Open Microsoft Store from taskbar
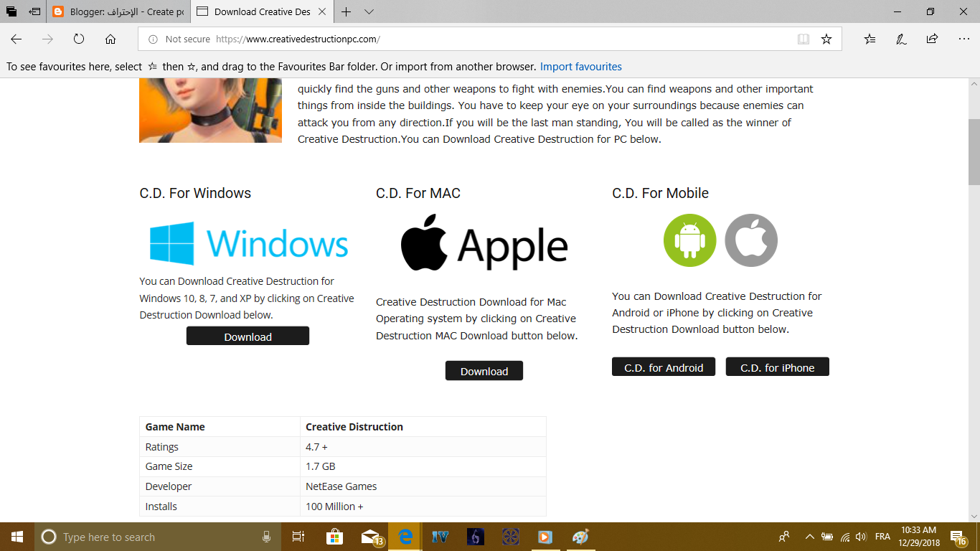This screenshot has height=551, width=980. 334,537
